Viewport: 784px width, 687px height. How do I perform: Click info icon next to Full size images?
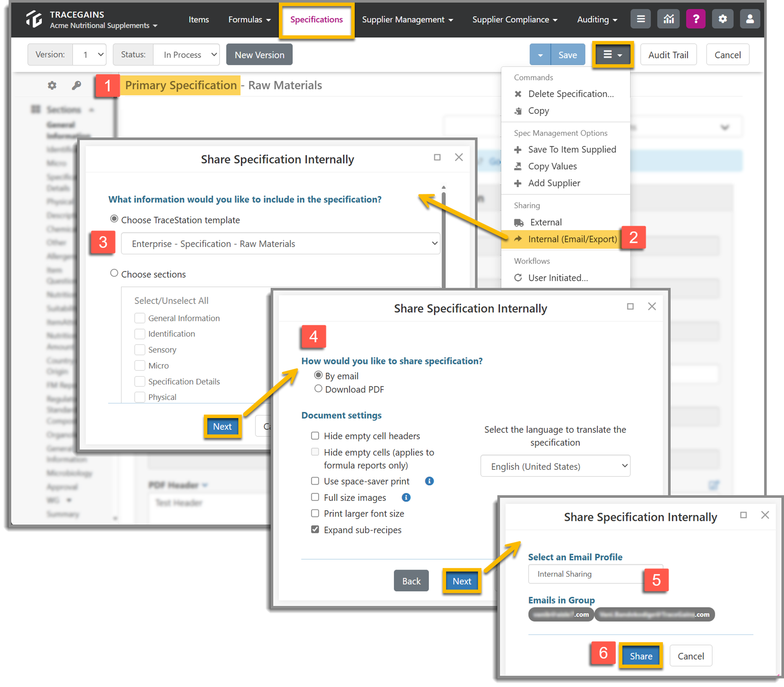pyautogui.click(x=406, y=498)
